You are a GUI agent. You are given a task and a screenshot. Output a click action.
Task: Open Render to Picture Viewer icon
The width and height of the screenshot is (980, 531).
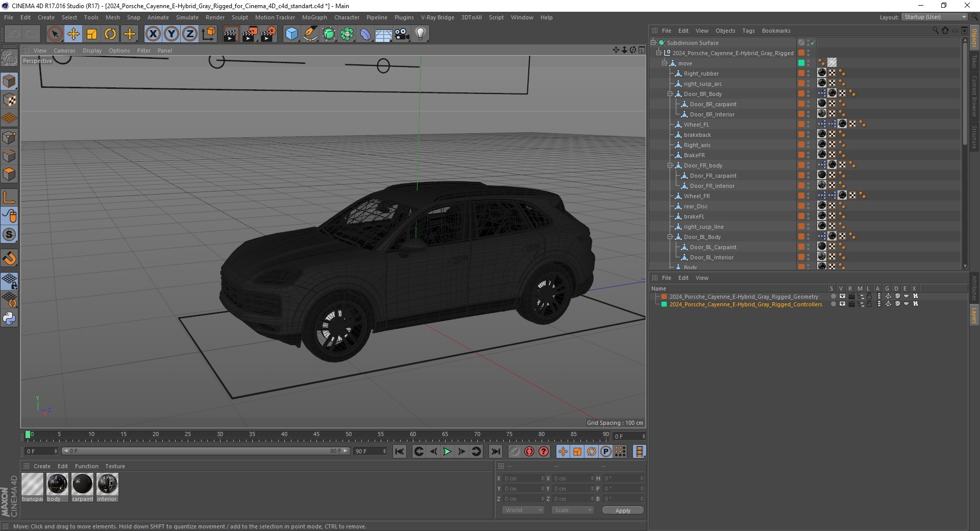tap(250, 34)
